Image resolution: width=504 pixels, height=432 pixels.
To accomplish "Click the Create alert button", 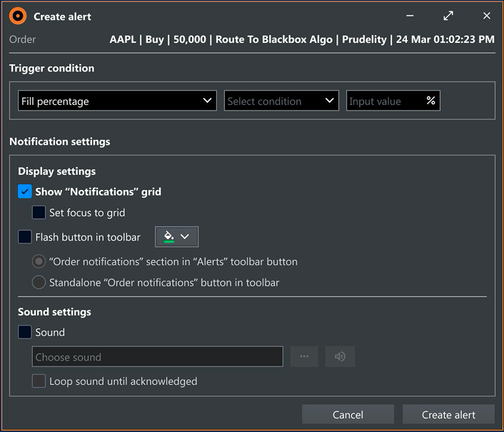I will click(x=448, y=415).
